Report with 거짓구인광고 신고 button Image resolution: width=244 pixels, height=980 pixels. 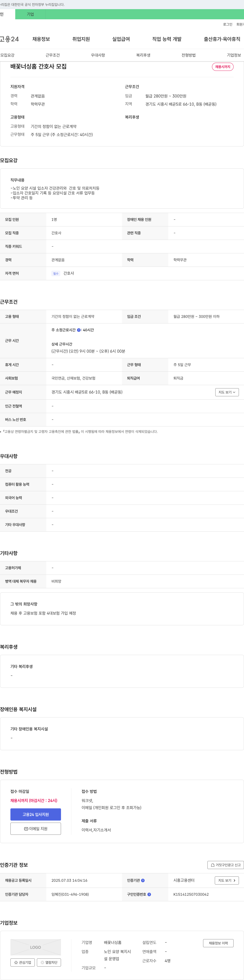(225, 865)
